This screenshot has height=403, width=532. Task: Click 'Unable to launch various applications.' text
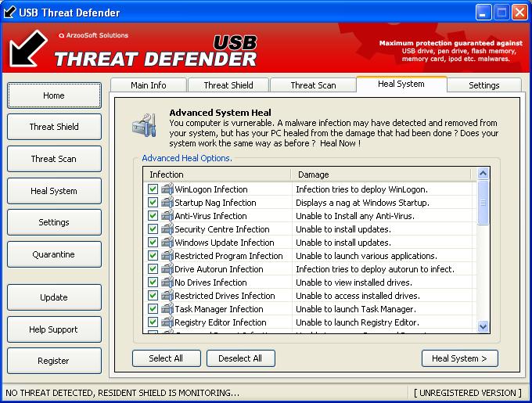click(366, 256)
